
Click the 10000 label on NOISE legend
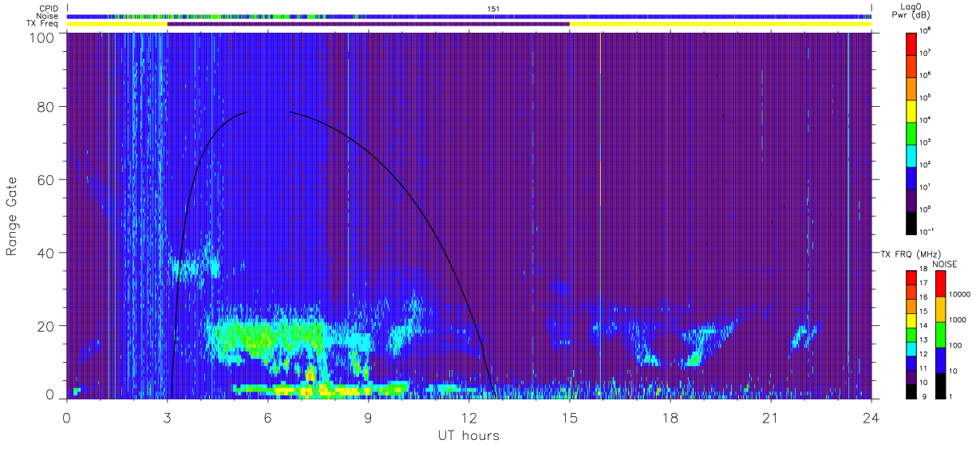click(x=961, y=295)
